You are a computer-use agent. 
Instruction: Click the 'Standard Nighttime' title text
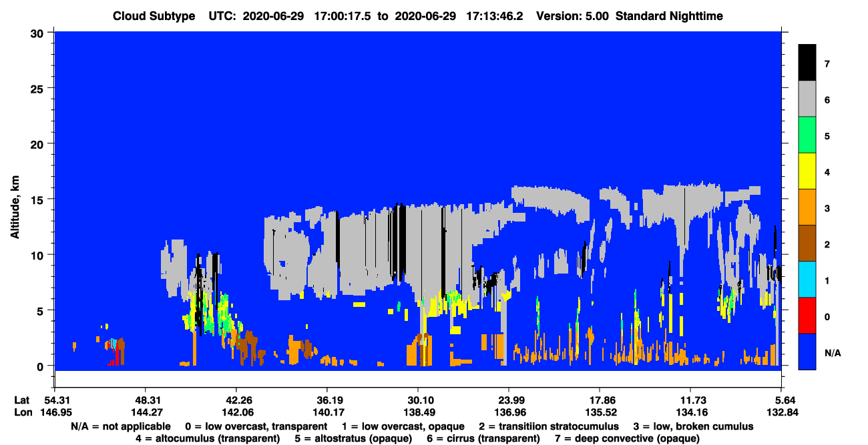(668, 16)
